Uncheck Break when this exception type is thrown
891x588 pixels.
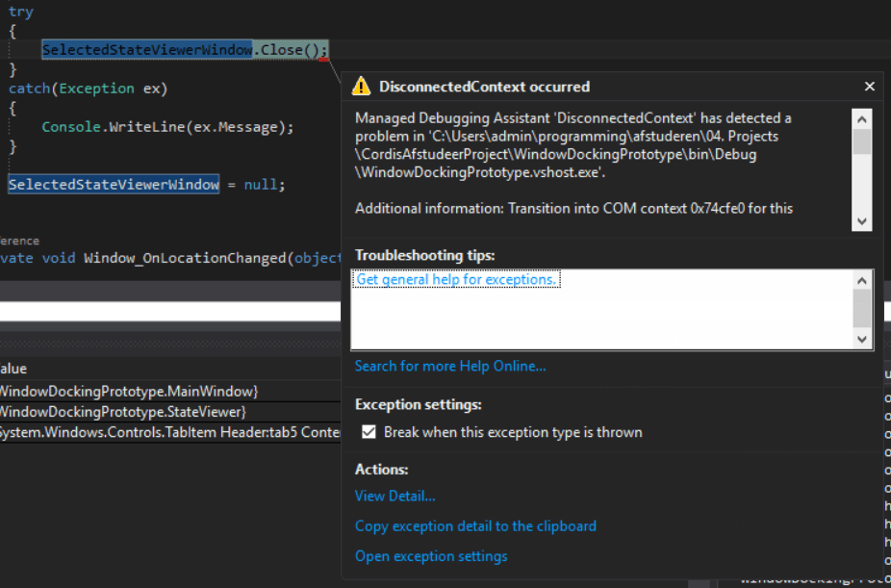pos(369,432)
